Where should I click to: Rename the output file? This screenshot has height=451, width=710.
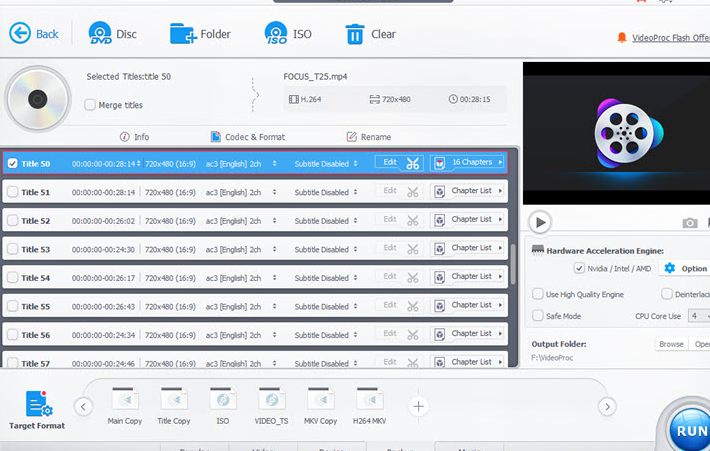click(x=369, y=137)
